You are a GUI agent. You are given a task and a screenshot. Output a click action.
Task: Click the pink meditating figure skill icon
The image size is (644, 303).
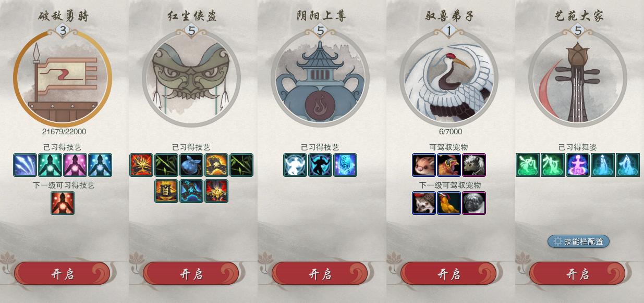pyautogui.click(x=75, y=165)
